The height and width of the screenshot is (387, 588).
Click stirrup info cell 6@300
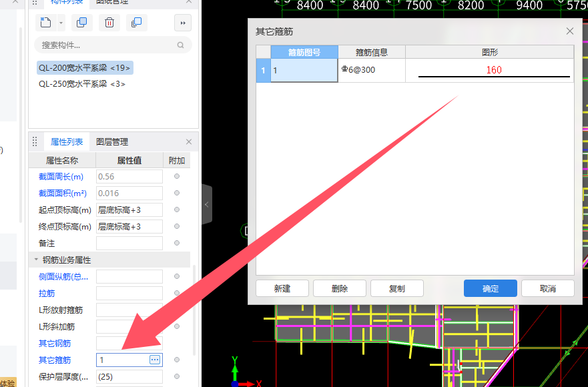tap(372, 71)
